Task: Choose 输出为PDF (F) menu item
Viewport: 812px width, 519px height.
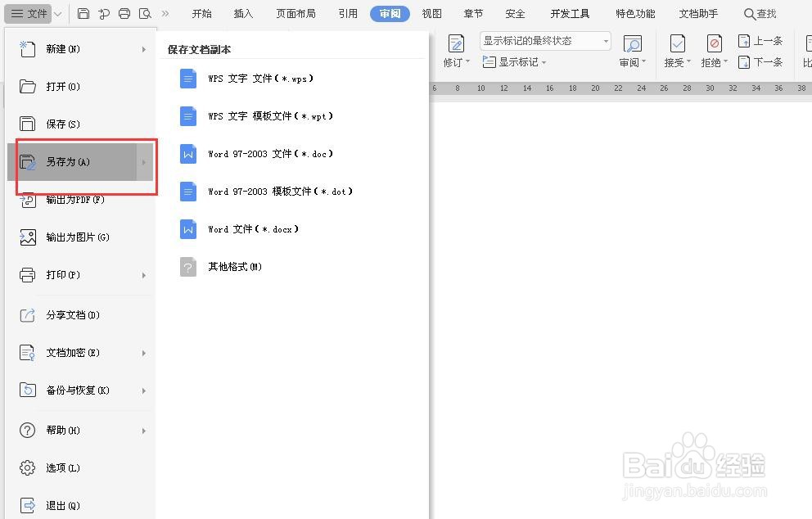Action: point(80,200)
